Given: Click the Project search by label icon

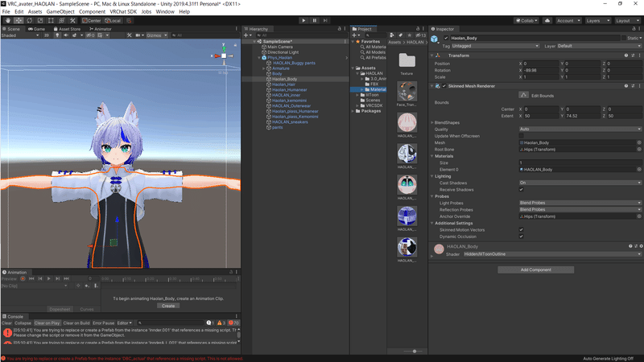Looking at the screenshot, I should tap(400, 35).
